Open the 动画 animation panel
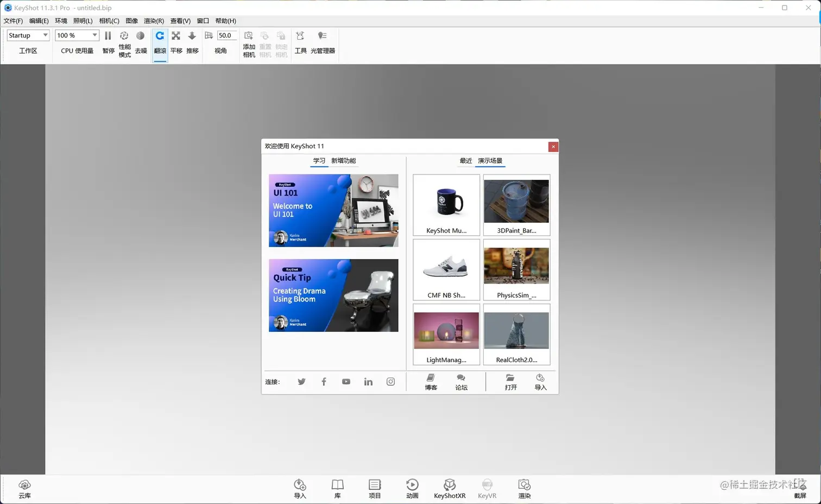821x504 pixels. [x=412, y=489]
